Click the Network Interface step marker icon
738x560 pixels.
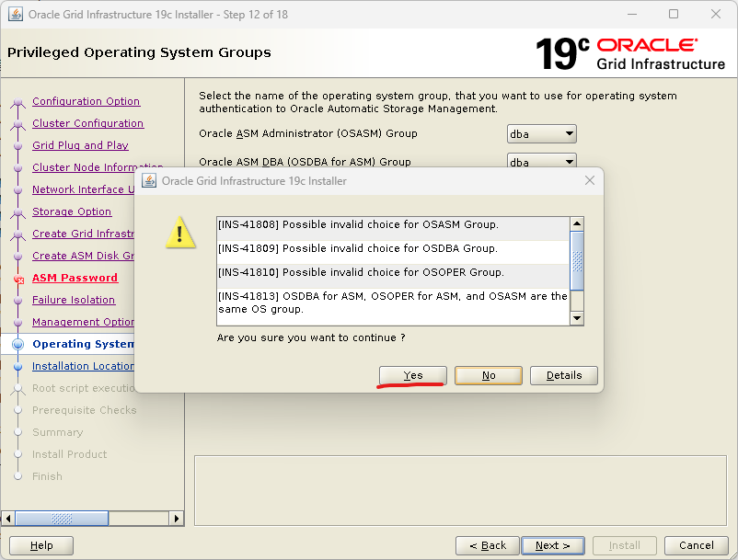pos(17,190)
